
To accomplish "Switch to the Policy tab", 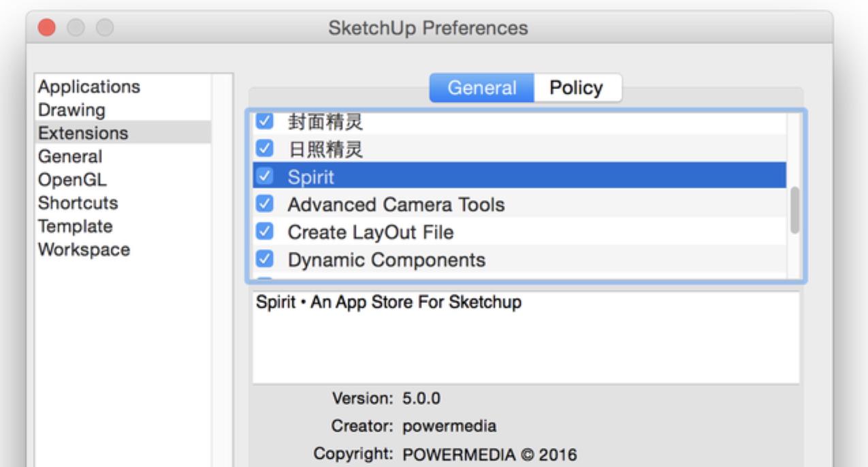I will 577,88.
